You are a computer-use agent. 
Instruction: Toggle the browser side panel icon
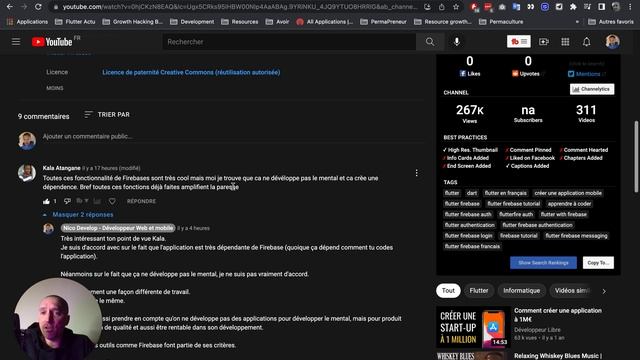(x=602, y=7)
